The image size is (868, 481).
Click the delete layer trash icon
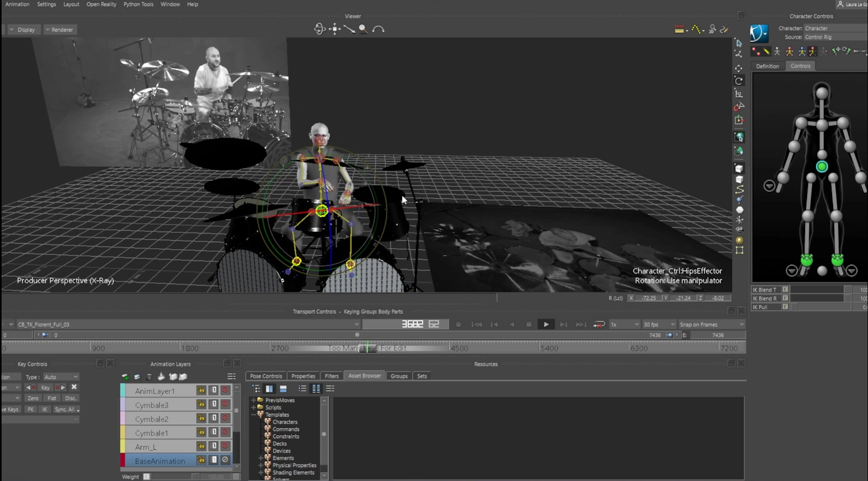149,377
